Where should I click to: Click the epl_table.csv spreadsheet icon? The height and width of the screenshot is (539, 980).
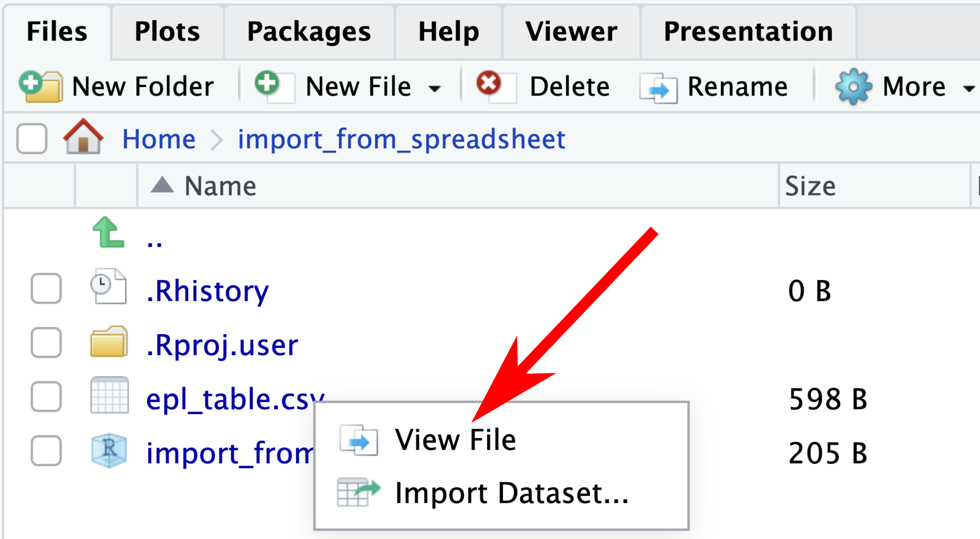(110, 395)
